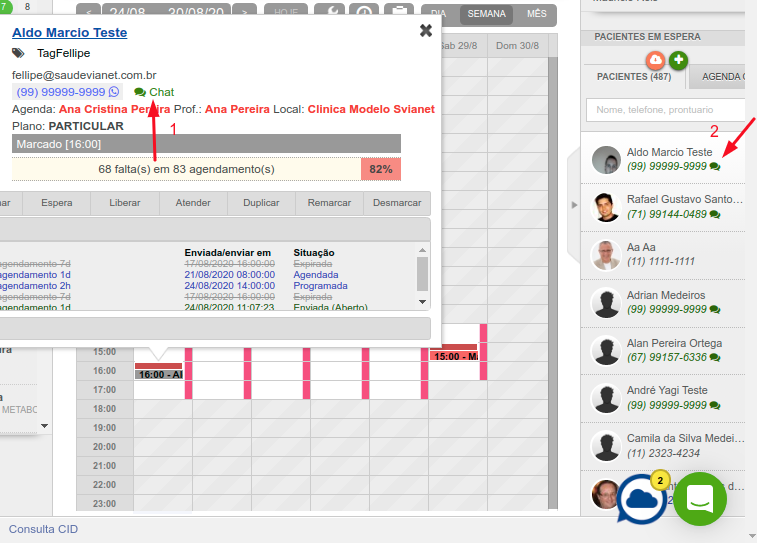Click the messages list scrollbar thumb
The width and height of the screenshot is (757, 543).
click(x=422, y=274)
